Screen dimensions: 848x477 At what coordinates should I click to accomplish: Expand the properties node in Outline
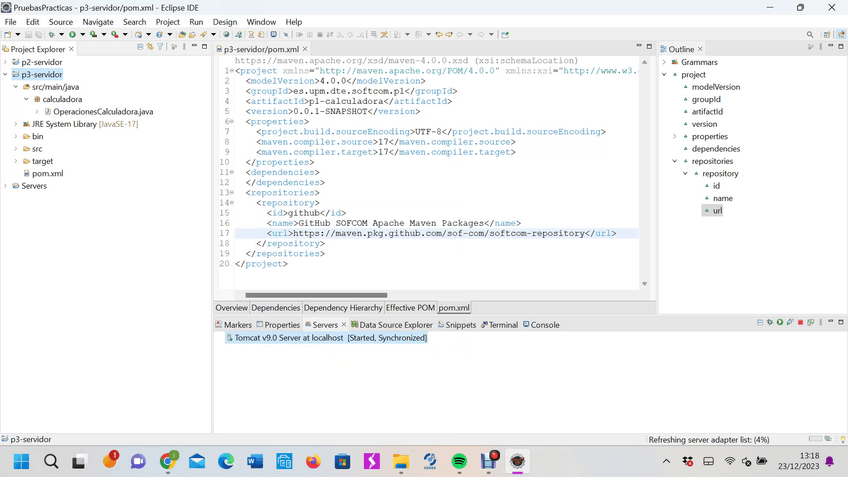click(675, 137)
